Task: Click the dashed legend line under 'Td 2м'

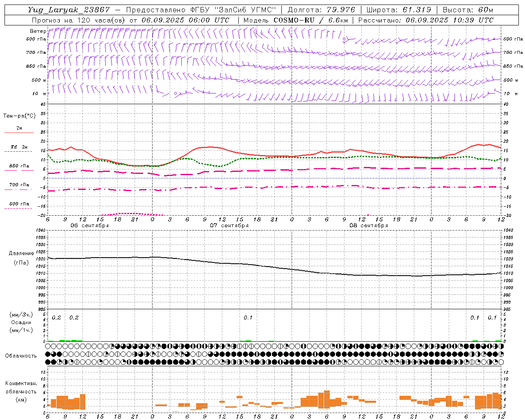Action: point(18,151)
